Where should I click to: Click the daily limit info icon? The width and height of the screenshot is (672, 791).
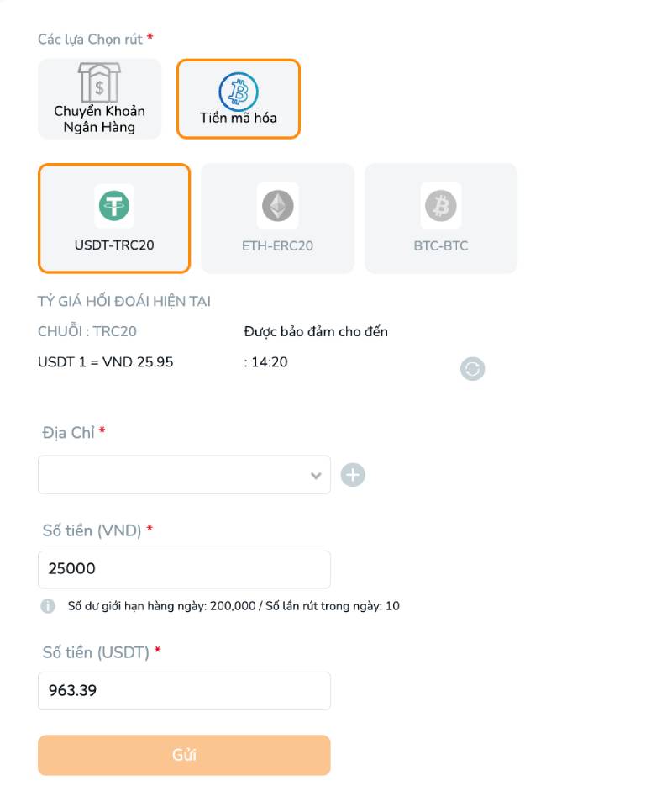48,606
